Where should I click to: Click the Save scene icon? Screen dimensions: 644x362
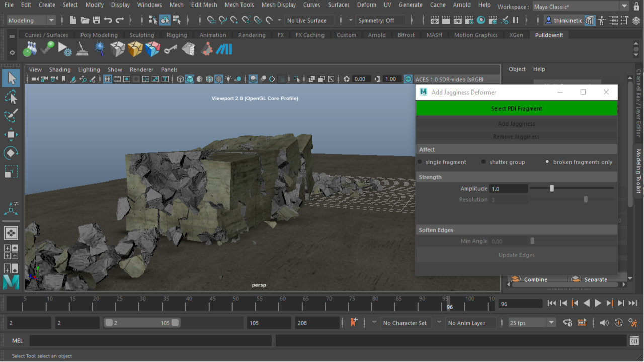[x=96, y=20]
